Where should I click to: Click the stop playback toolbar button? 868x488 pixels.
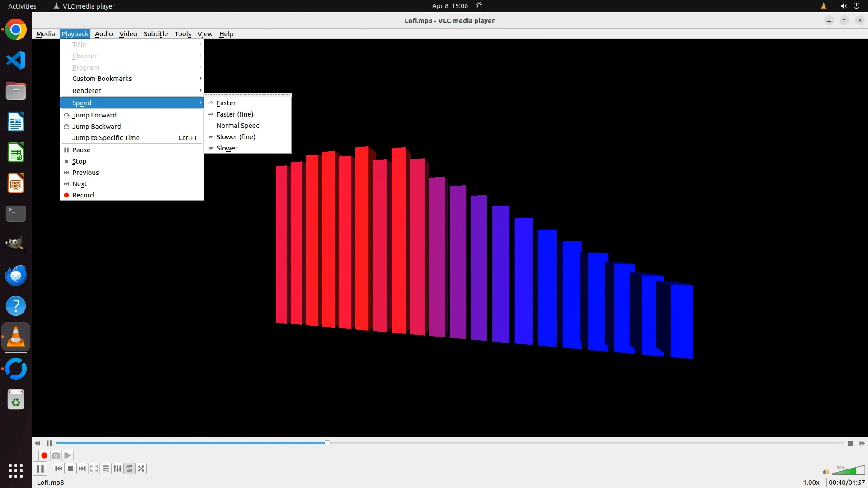tap(71, 469)
